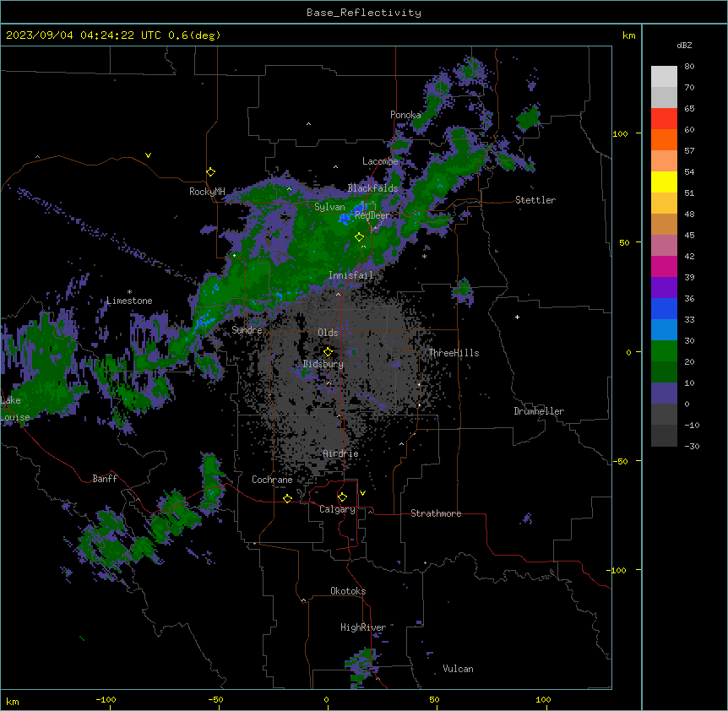
Task: Click the yellow diamond marker near RockyMH
Action: tap(211, 172)
